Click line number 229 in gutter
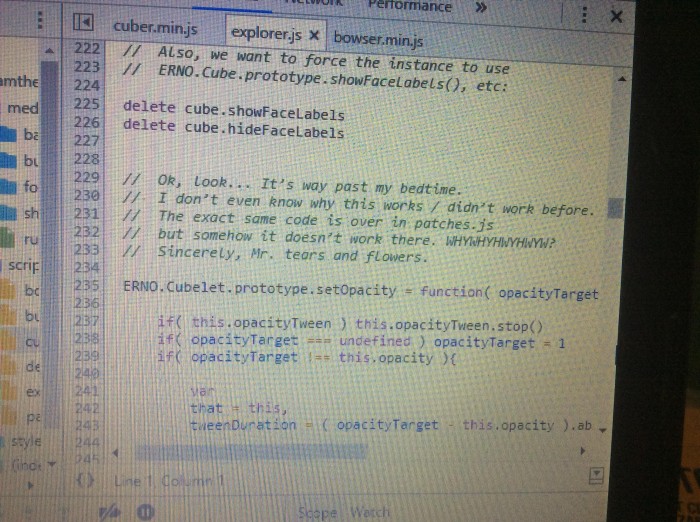The height and width of the screenshot is (522, 700). tap(87, 177)
